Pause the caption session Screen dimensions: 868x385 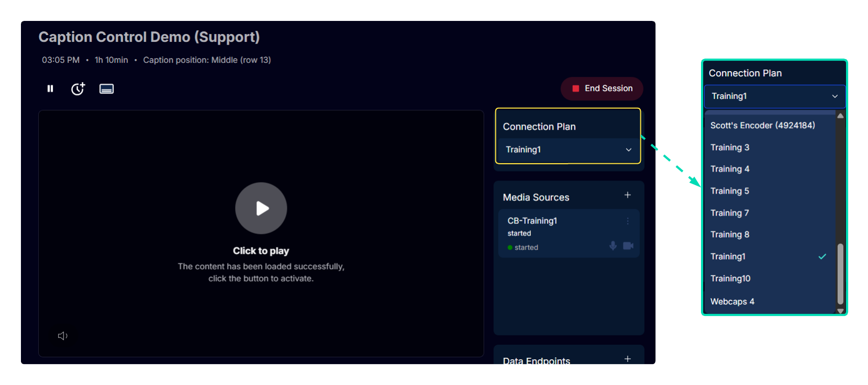(x=50, y=89)
